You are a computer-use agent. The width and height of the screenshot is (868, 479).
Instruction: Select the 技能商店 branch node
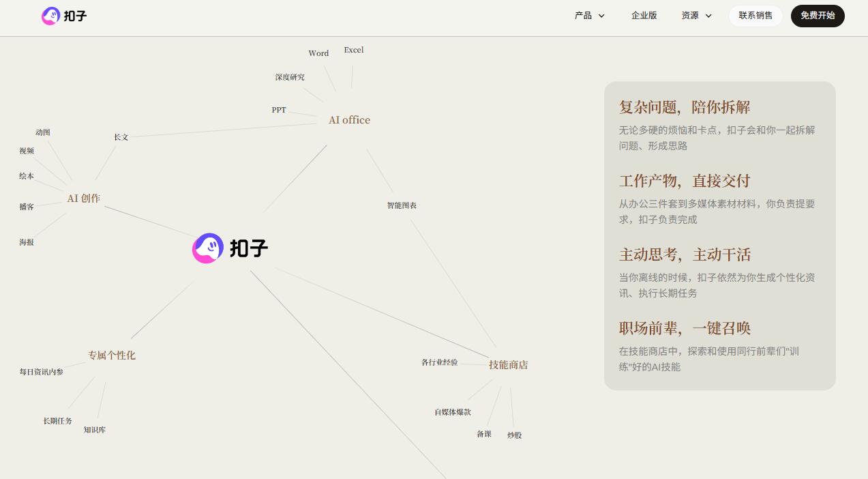pos(508,365)
